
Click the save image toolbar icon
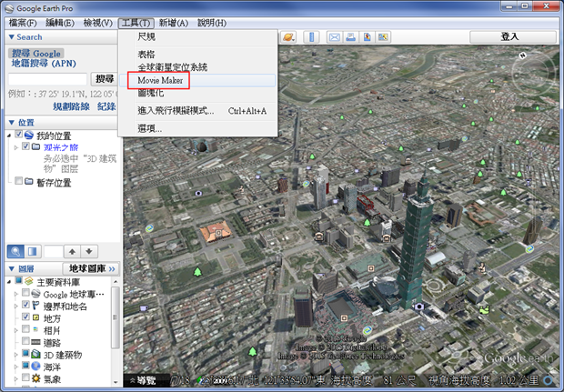pos(367,36)
